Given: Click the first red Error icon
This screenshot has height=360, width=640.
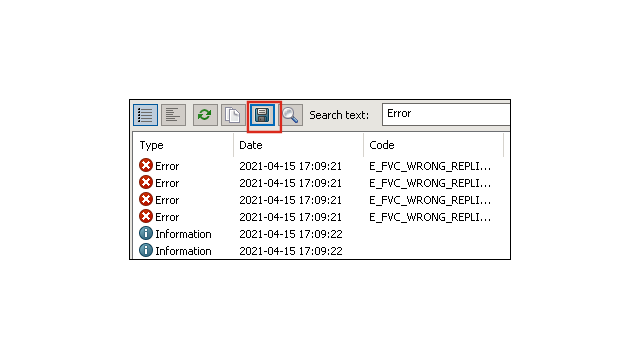Looking at the screenshot, I should pyautogui.click(x=146, y=166).
